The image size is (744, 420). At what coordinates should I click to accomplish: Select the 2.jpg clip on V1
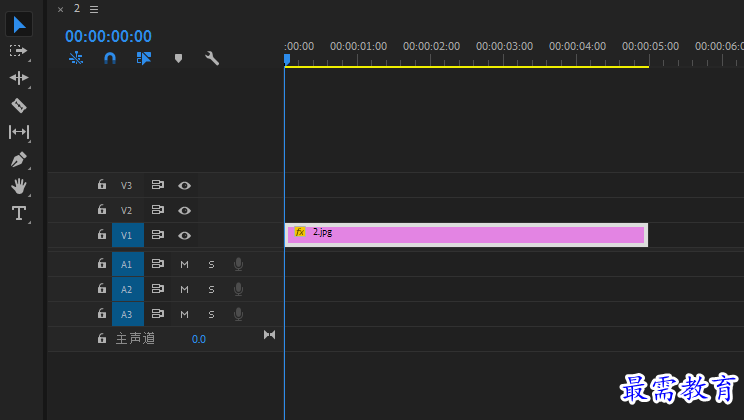(466, 235)
